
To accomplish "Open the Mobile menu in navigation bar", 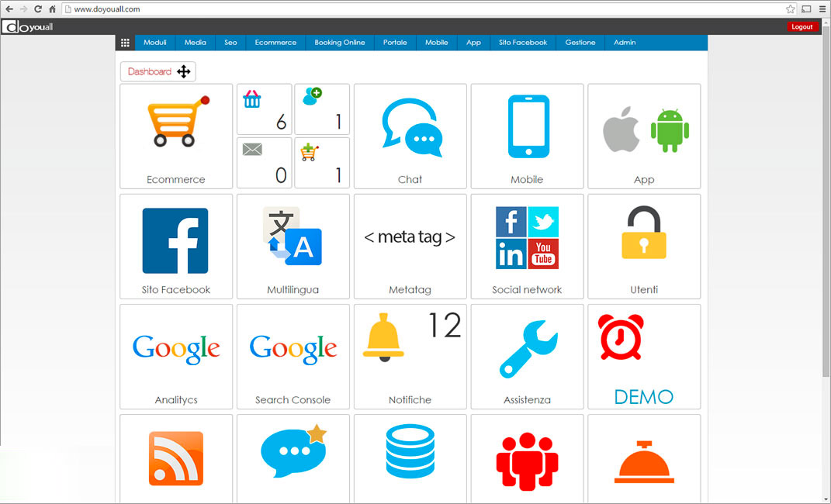I will pyautogui.click(x=437, y=43).
